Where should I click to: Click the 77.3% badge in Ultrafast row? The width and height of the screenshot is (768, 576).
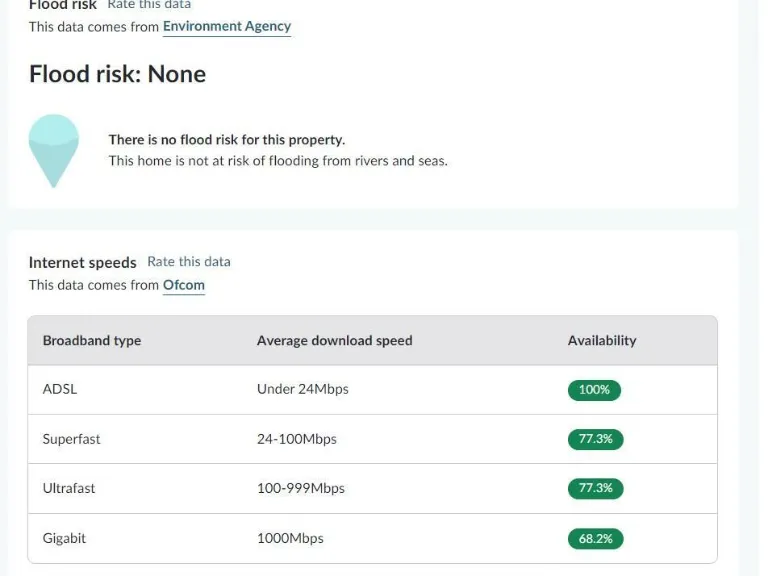[595, 488]
